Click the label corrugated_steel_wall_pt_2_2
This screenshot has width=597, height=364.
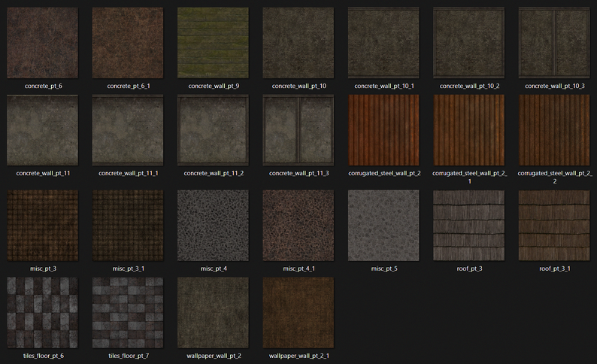[x=555, y=177]
